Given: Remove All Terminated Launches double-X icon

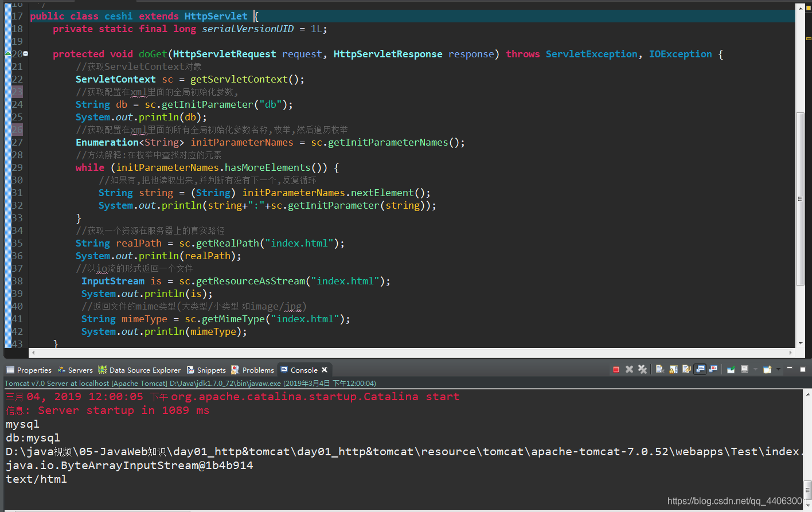Looking at the screenshot, I should (x=642, y=369).
